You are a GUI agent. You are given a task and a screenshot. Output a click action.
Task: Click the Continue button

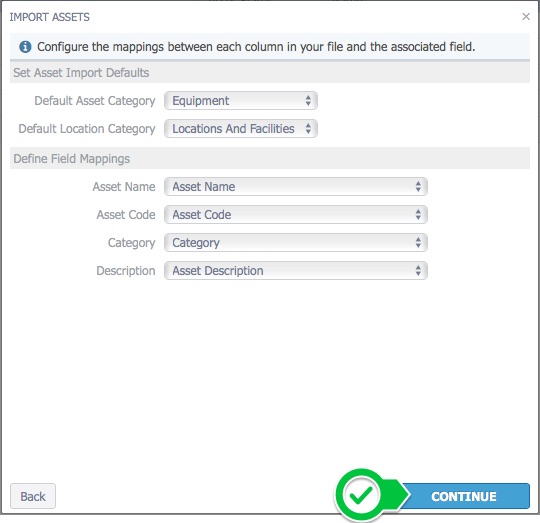pyautogui.click(x=464, y=496)
